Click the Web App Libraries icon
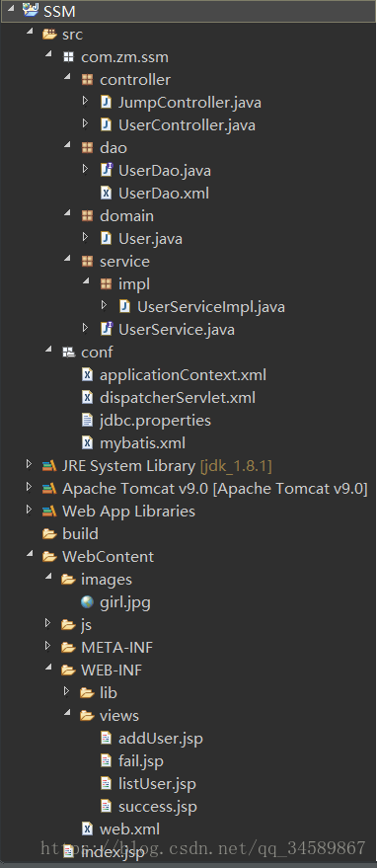Image resolution: width=377 pixels, height=868 pixels. 49,511
